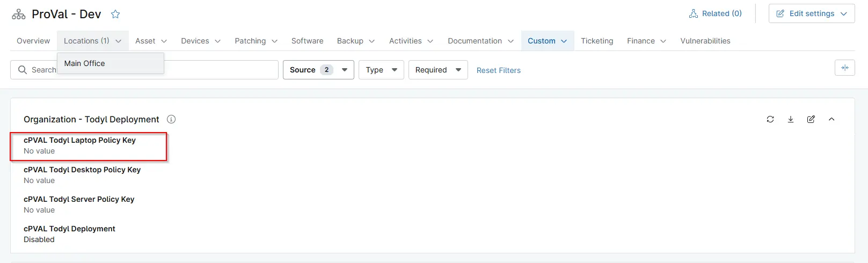Open the Devices tab dropdown

click(201, 41)
